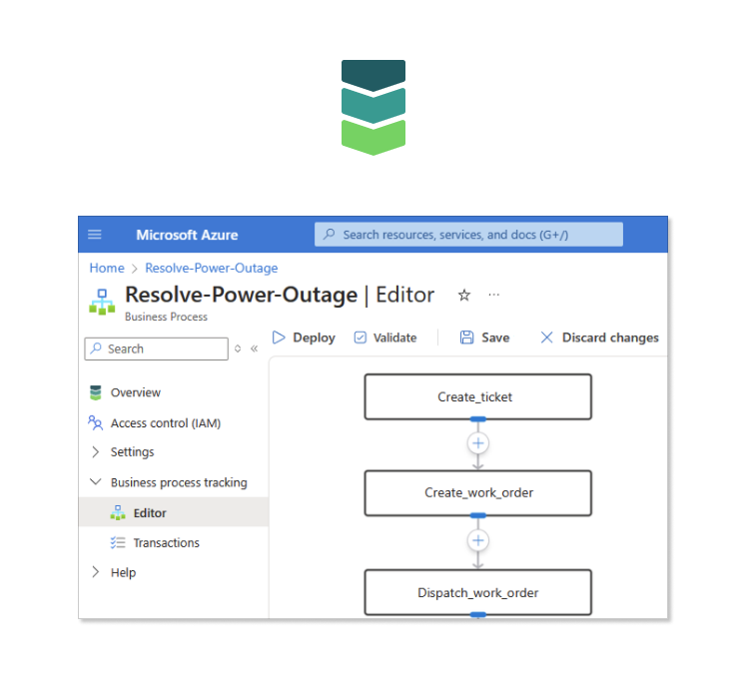The image size is (747, 700).
Task: Go to the Home breadcrumb
Action: (x=107, y=268)
